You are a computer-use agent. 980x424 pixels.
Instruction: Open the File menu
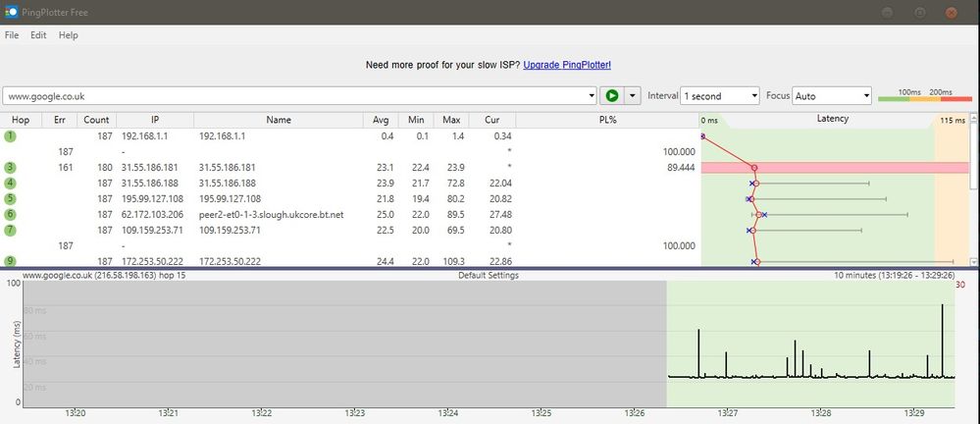12,35
